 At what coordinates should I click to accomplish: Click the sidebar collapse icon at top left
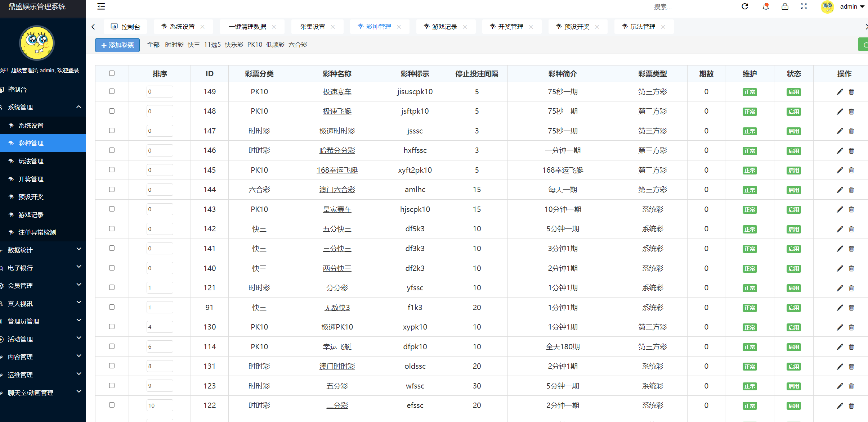101,6
